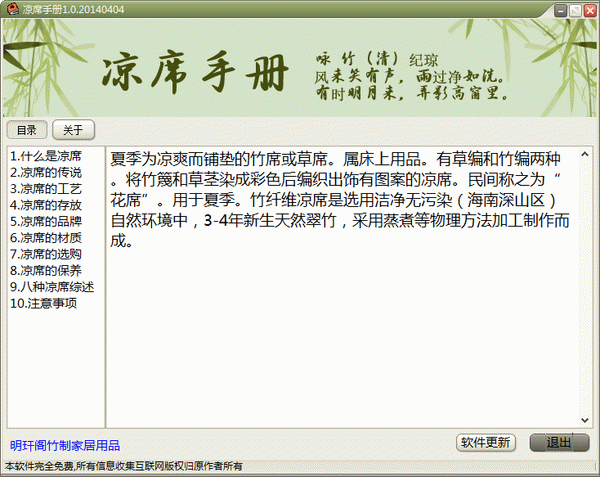Click the scroll down arrow in text pane
This screenshot has width=600, height=477.
[585, 420]
